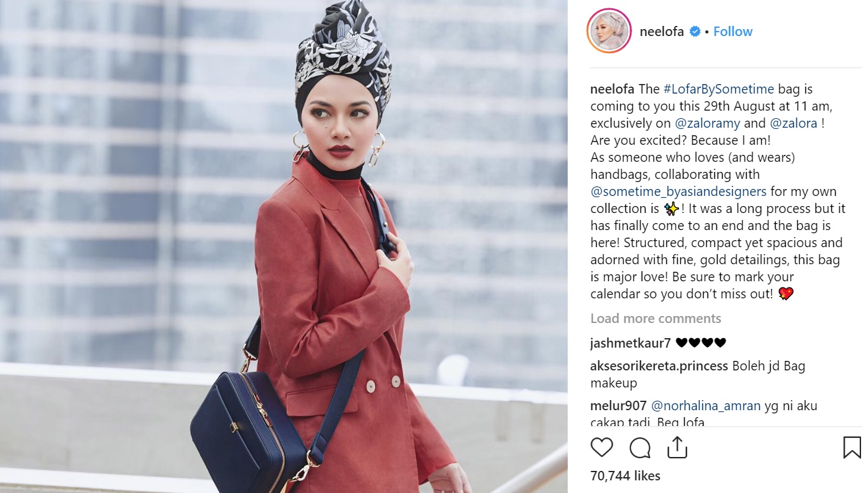Open the @norhalina_amran mention in the comment
The height and width of the screenshot is (493, 868).
tap(706, 406)
